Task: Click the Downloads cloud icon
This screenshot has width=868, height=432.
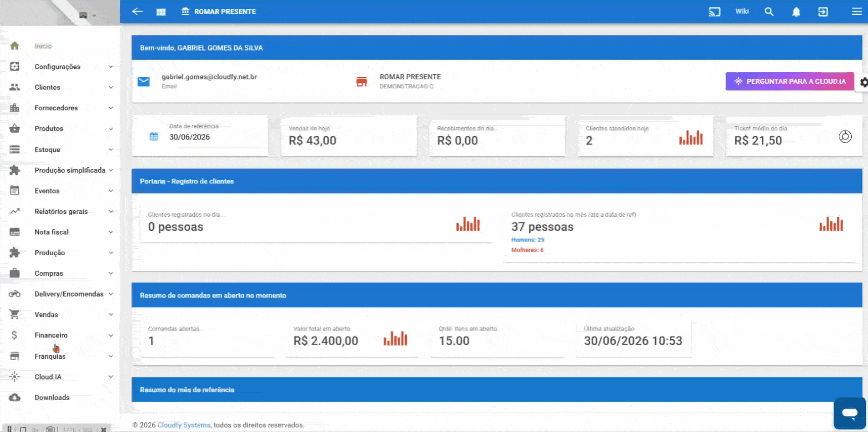Action: pos(15,398)
